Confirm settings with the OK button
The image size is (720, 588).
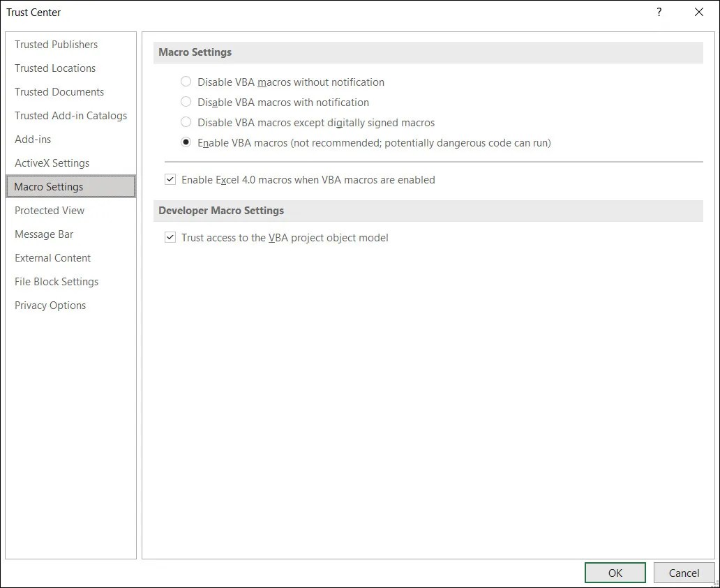[x=615, y=572]
